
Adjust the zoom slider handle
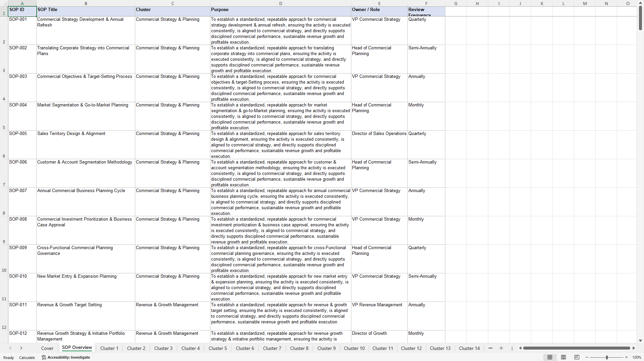coord(607,357)
